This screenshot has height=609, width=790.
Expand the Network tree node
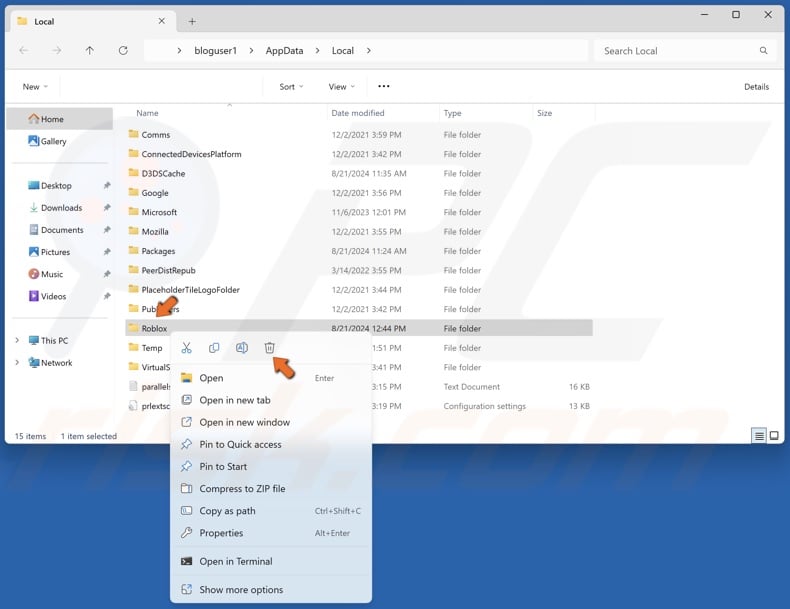tap(17, 363)
